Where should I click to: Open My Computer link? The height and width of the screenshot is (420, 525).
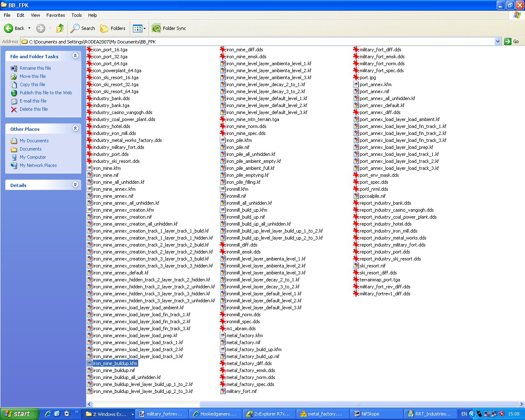pos(33,157)
